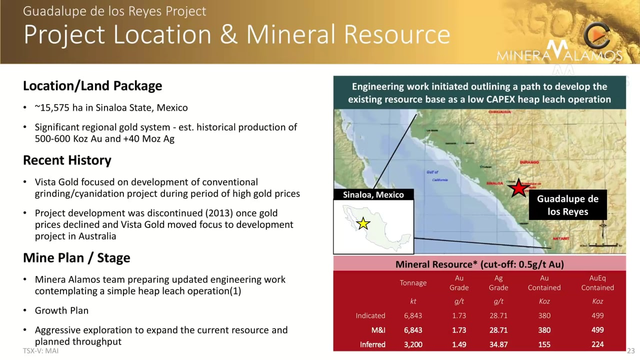
Task: Click the Inferred Au contained 155
Action: pyautogui.click(x=544, y=344)
